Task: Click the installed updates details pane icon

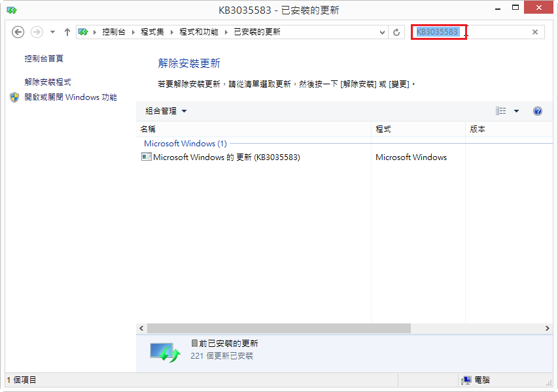Action: (165, 352)
